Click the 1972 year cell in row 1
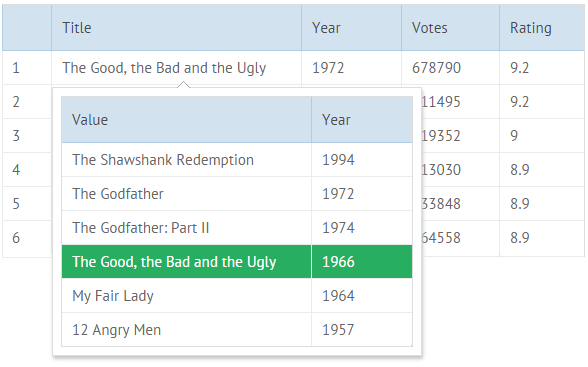Viewport: 588px width, 367px height. [x=351, y=68]
